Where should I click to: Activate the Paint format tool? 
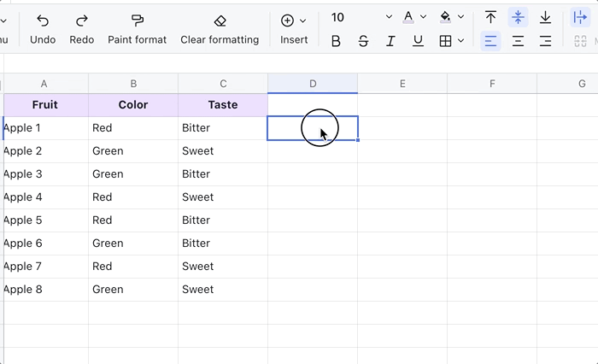point(137,21)
